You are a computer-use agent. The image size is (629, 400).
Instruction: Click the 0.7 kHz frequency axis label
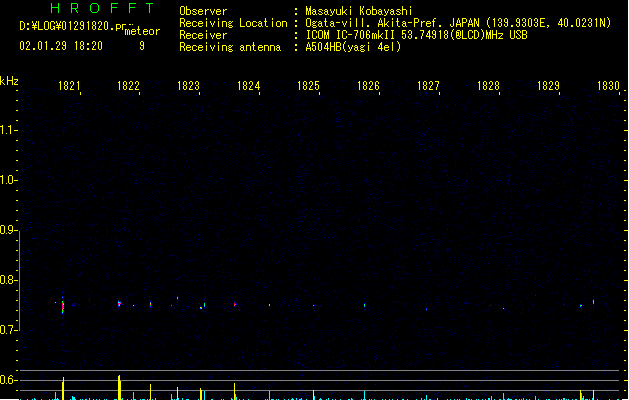coord(7,330)
